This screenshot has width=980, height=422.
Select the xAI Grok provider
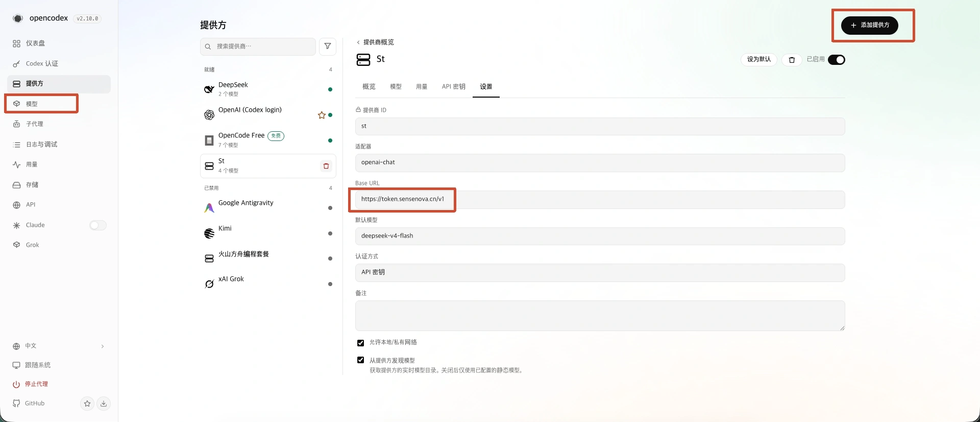268,284
